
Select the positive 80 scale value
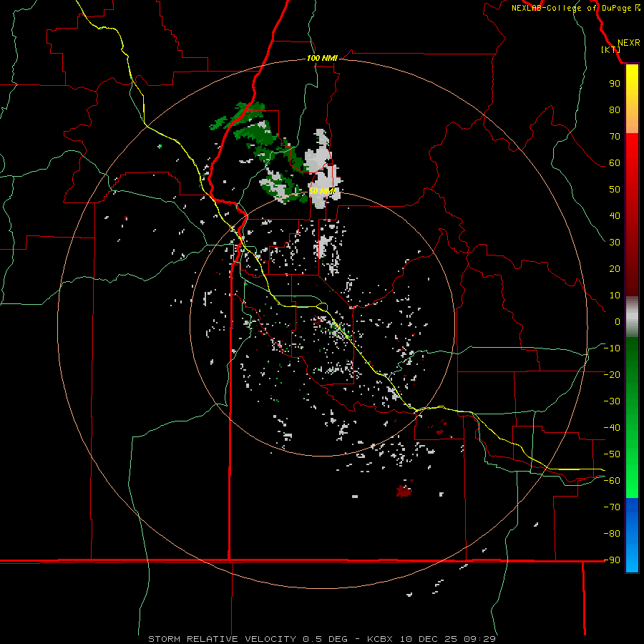[x=615, y=109]
